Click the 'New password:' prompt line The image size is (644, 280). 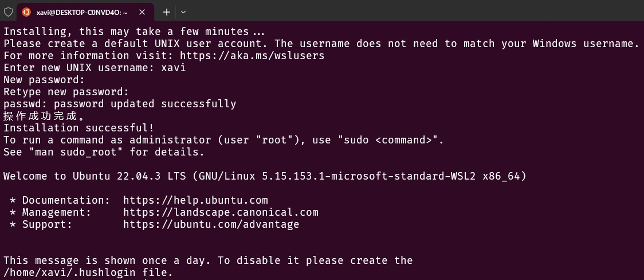coord(44,80)
